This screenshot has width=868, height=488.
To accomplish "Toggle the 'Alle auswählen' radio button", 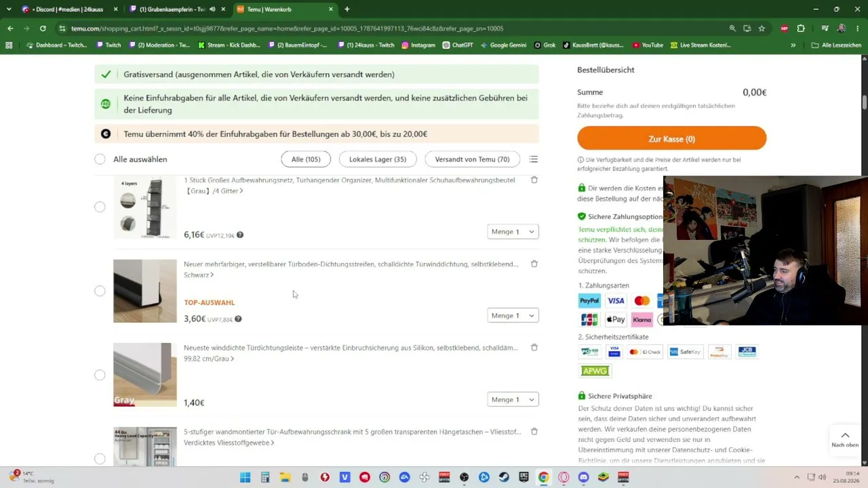I will point(100,159).
